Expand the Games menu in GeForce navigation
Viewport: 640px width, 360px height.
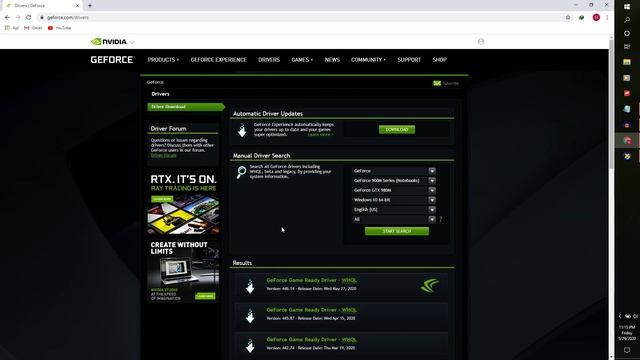click(302, 60)
